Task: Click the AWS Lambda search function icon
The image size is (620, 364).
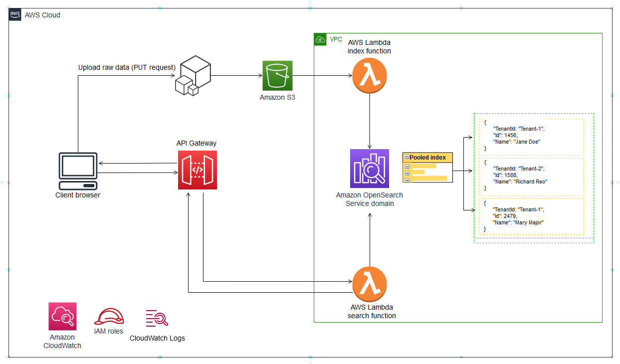Action: [x=369, y=284]
